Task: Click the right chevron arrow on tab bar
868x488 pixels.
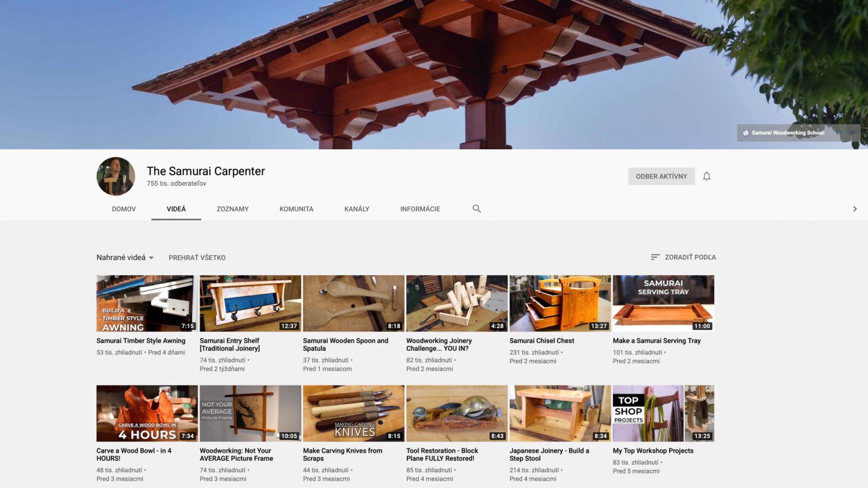Action: pos(854,209)
